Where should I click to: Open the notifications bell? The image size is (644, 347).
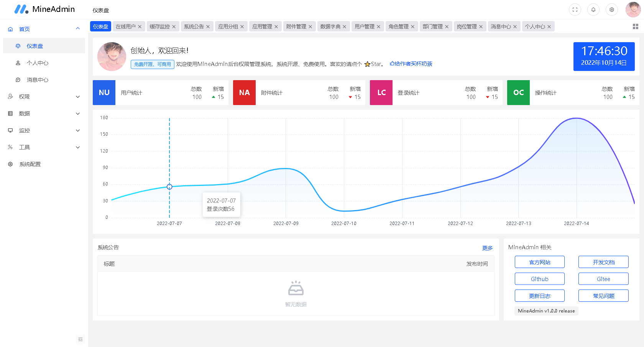point(593,10)
